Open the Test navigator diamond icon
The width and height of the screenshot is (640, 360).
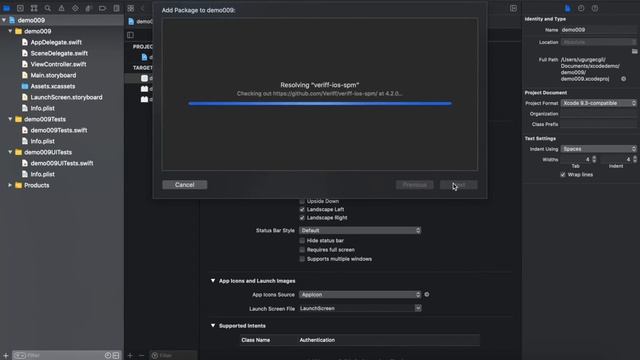coord(76,8)
